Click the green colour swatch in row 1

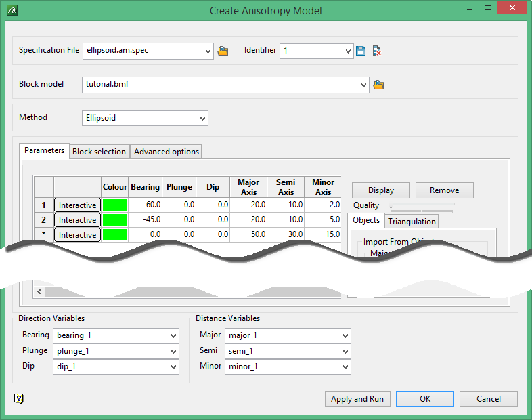[114, 205]
